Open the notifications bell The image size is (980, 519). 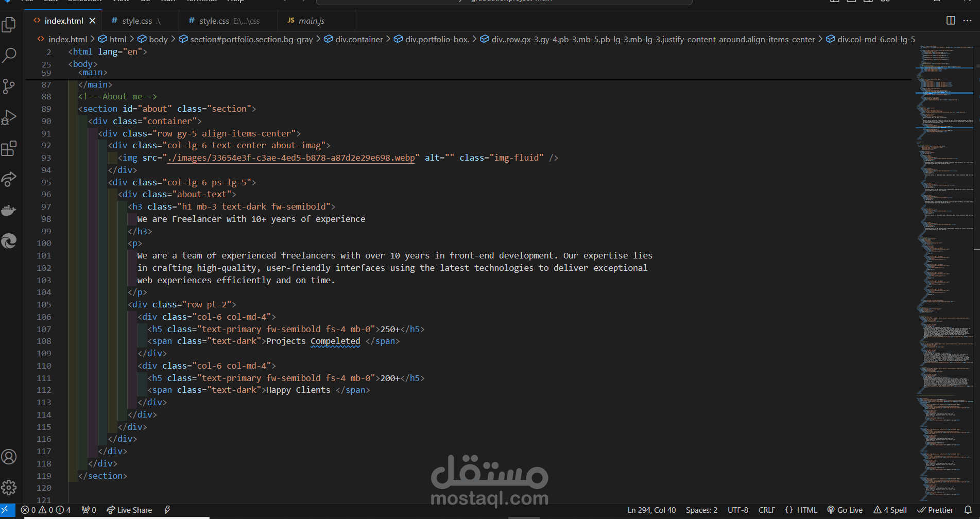968,510
